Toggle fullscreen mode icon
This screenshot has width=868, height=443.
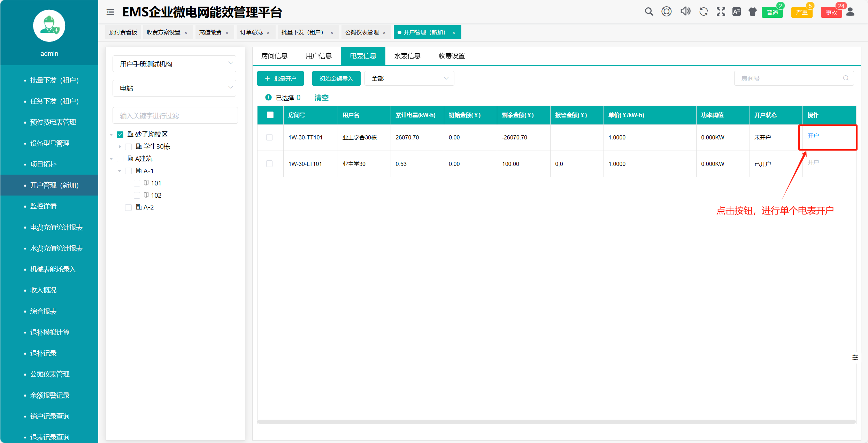721,12
